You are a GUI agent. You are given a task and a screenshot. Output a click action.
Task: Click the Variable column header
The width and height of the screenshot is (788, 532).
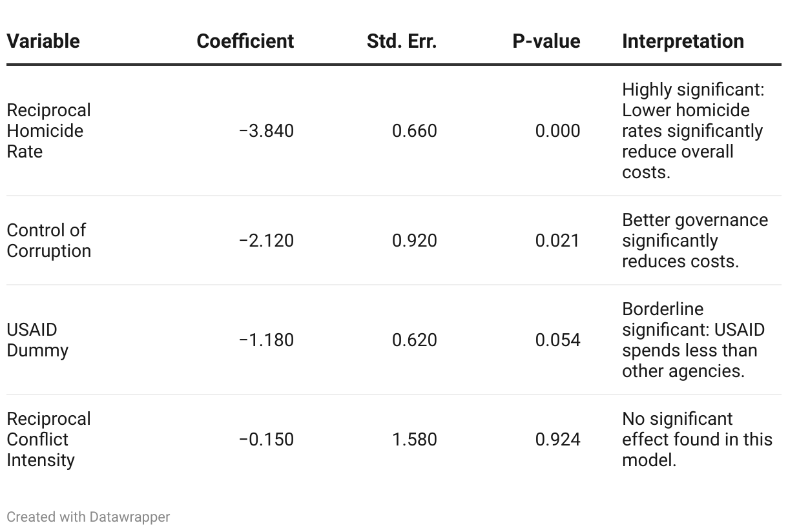(x=43, y=41)
